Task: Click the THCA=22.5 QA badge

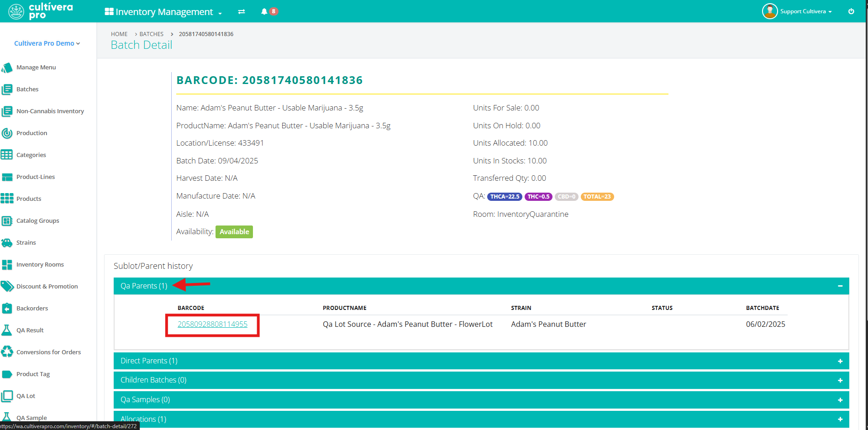Action: (505, 197)
